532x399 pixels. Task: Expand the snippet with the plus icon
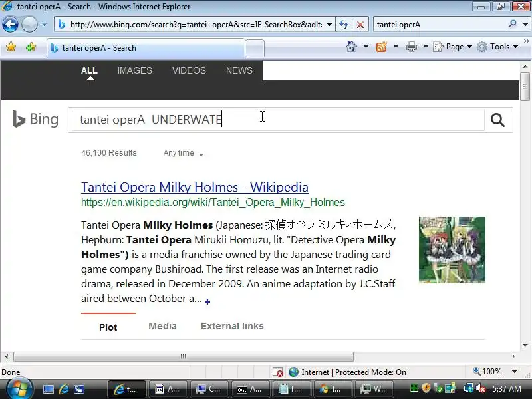[207, 302]
